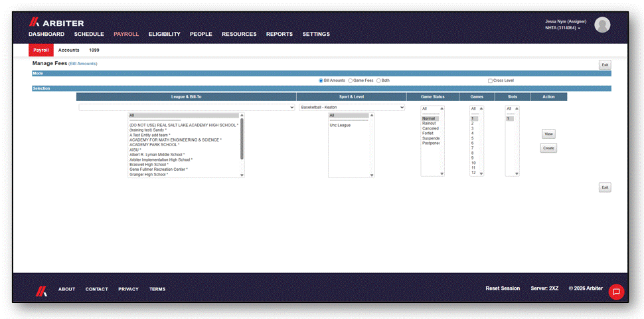This screenshot has width=644, height=319.
Task: Click the down arrow of level list scrollbar
Action: [372, 175]
